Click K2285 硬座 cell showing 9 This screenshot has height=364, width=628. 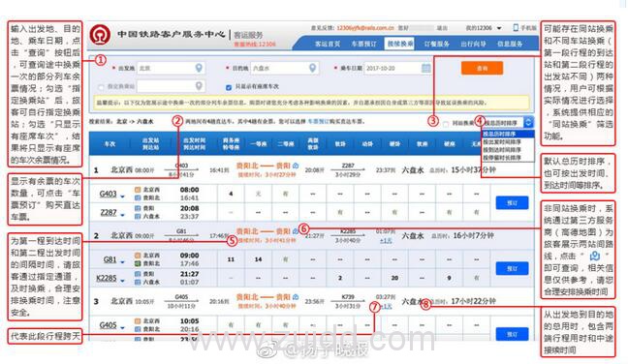(449, 278)
